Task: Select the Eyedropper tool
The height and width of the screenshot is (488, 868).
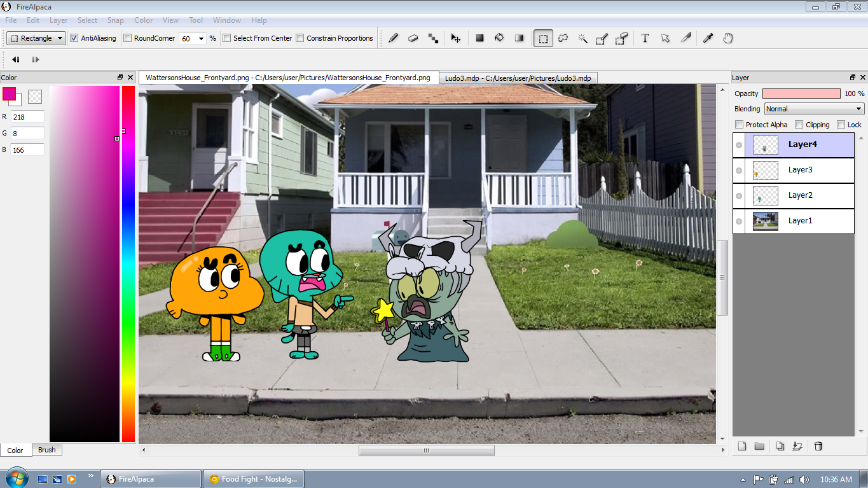Action: [x=708, y=38]
